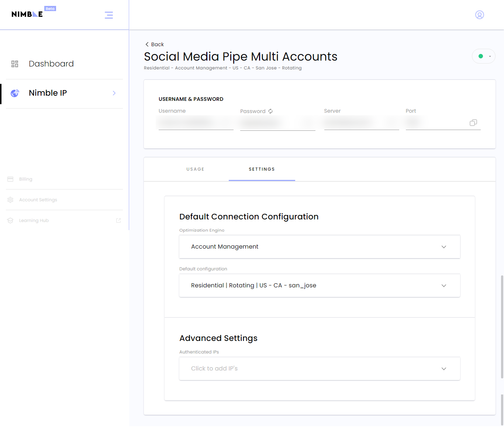Open Learning Hub external link icon
The height and width of the screenshot is (427, 504).
[118, 221]
